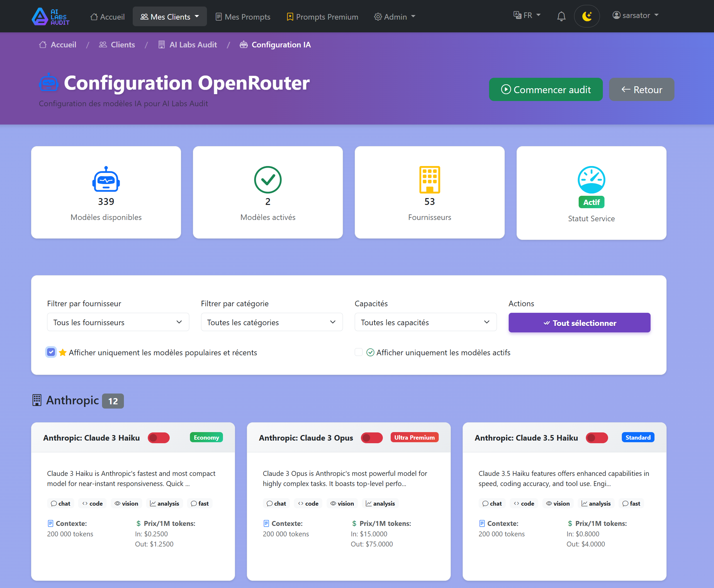Enable the Claude 3 Opus model toggle

pyautogui.click(x=372, y=438)
